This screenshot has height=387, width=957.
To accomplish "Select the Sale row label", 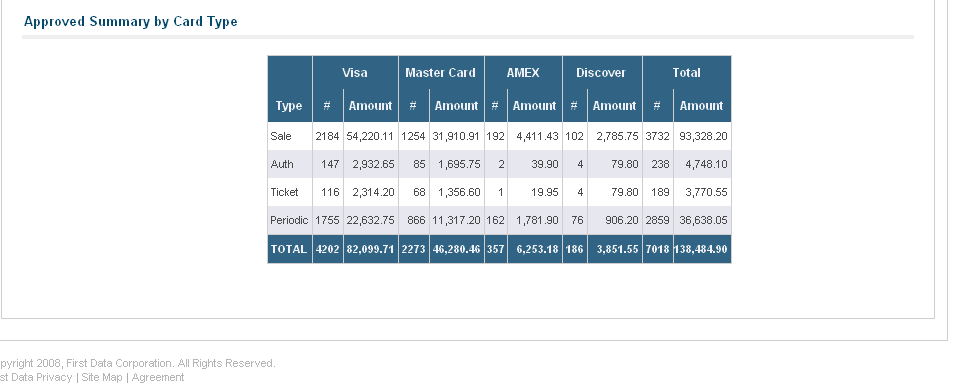I will click(x=281, y=136).
